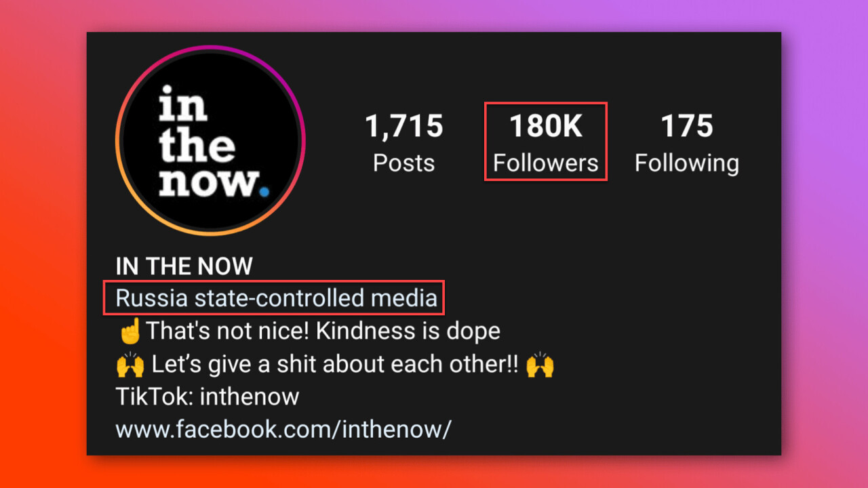Viewport: 868px width, 488px height.
Task: Open the "Followers" label
Action: click(546, 163)
